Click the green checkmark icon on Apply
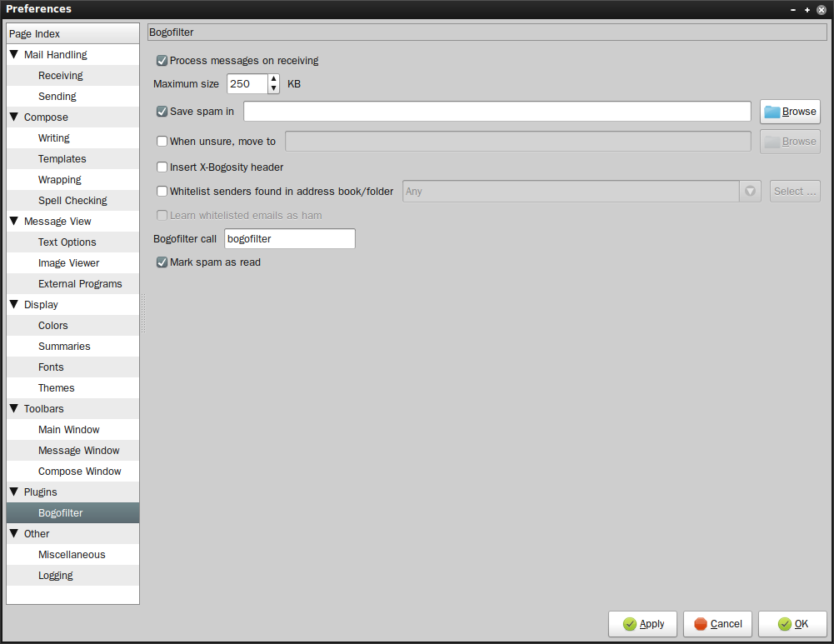The image size is (834, 644). [x=630, y=624]
